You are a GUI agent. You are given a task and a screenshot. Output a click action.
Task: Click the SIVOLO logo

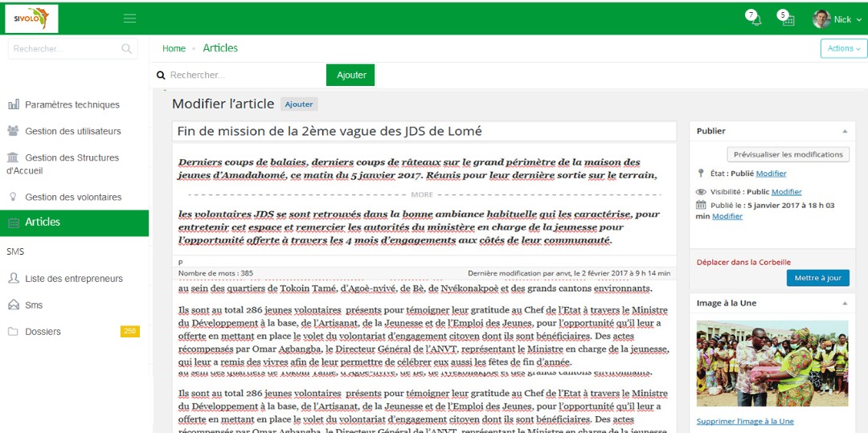(x=31, y=18)
